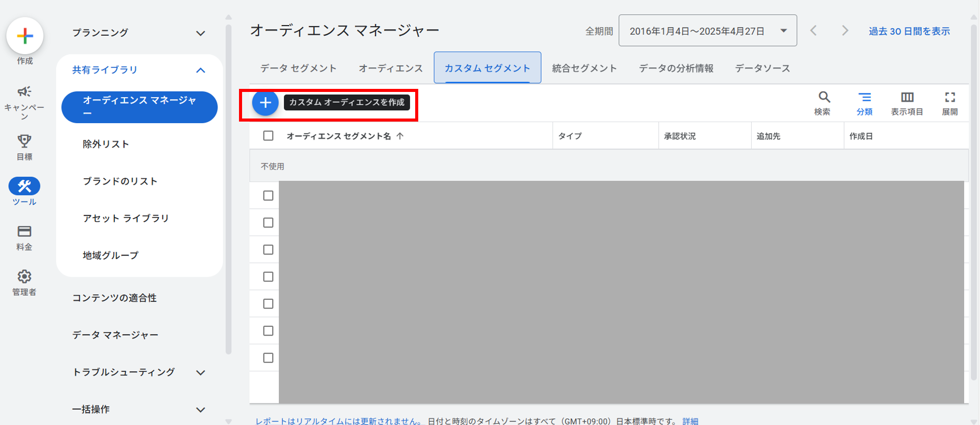Sort by タイプ column header
The image size is (980, 425).
click(570, 136)
